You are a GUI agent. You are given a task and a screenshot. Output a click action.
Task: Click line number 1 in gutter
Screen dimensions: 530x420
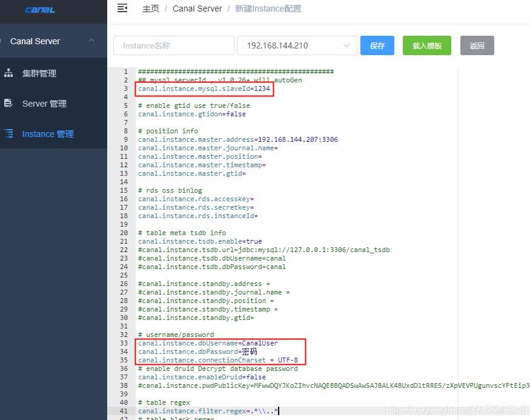pyautogui.click(x=126, y=72)
